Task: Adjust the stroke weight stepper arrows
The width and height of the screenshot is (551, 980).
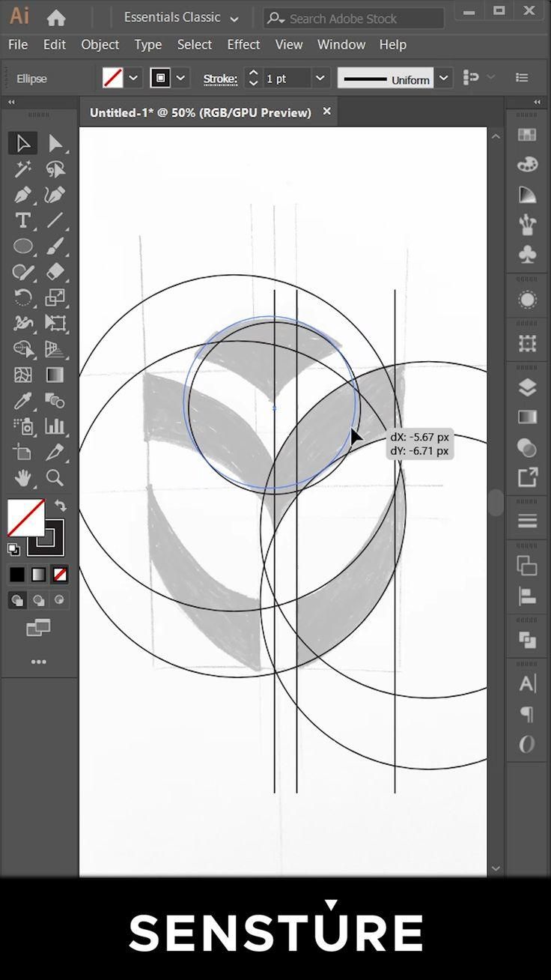Action: click(x=253, y=78)
